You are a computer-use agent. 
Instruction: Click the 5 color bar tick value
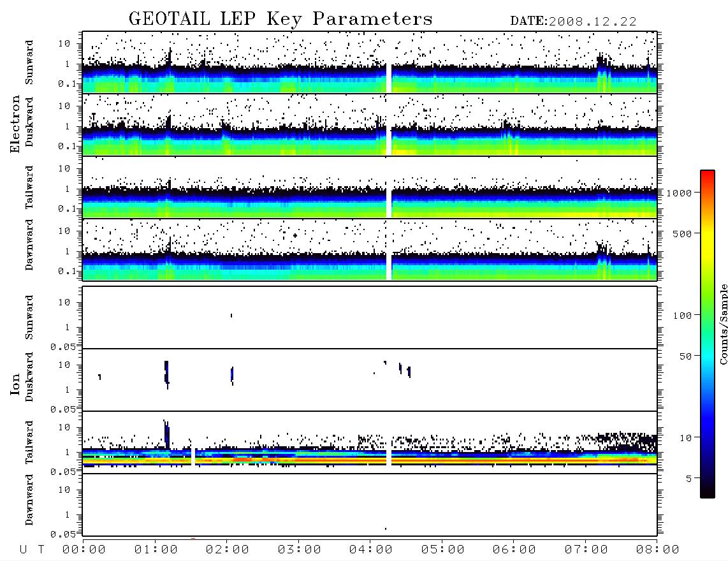(689, 478)
